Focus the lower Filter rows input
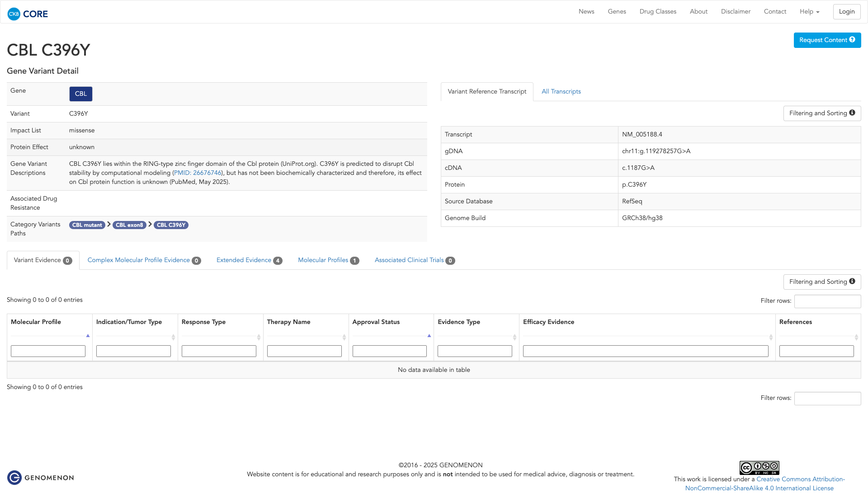Screen dimensions: 868x493 coord(827,399)
